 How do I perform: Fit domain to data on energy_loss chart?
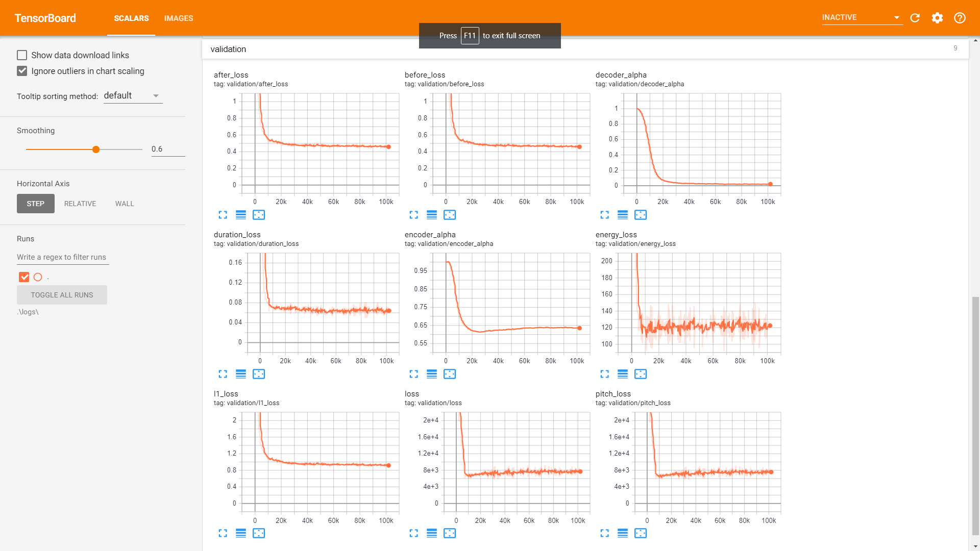641,374
